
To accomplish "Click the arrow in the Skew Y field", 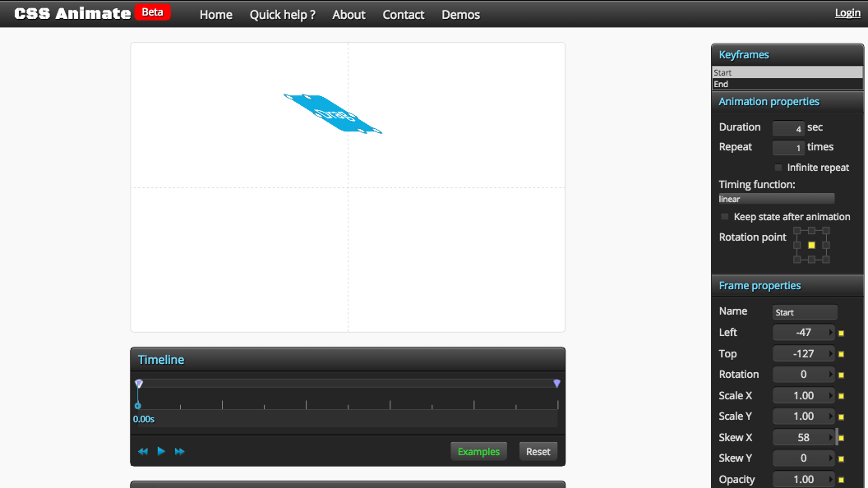I will coord(830,458).
